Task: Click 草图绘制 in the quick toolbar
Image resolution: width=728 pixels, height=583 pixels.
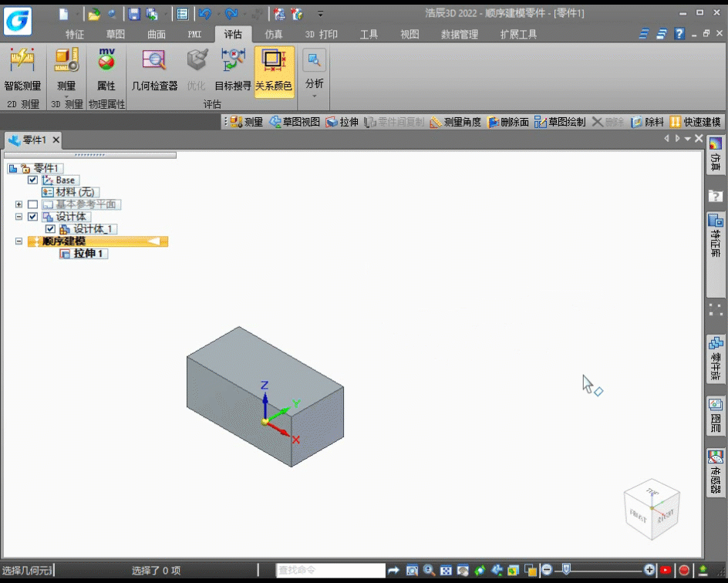Action: click(560, 122)
